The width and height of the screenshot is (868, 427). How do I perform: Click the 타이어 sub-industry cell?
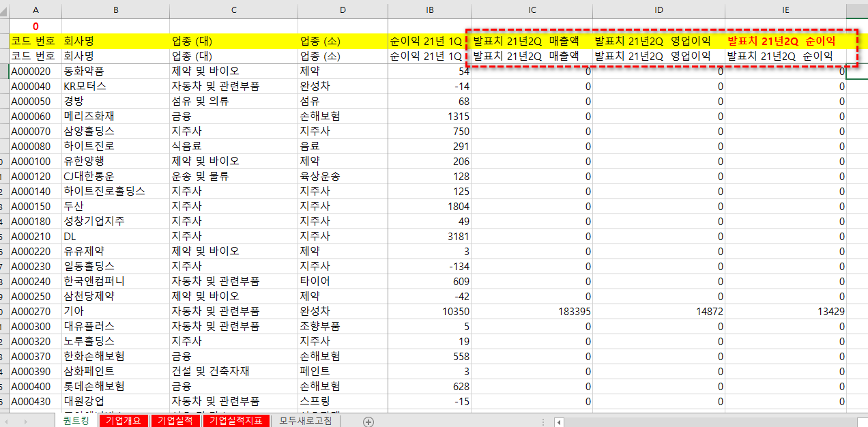[343, 281]
